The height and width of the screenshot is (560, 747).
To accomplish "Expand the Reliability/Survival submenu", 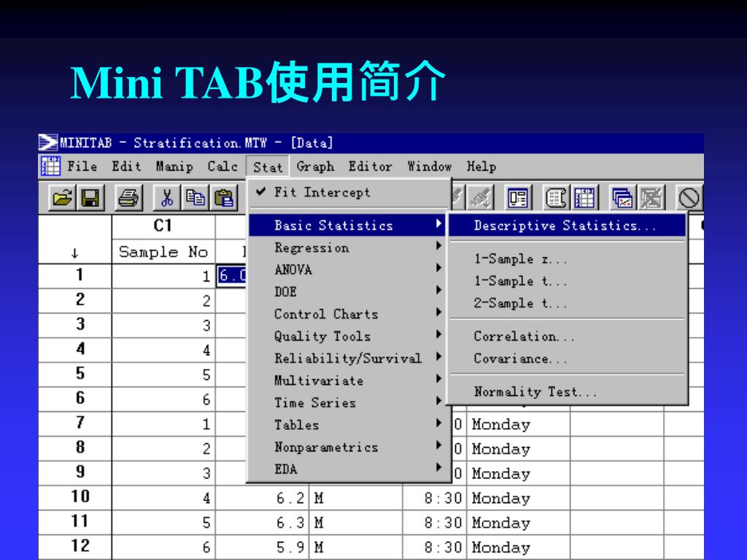I will point(347,358).
